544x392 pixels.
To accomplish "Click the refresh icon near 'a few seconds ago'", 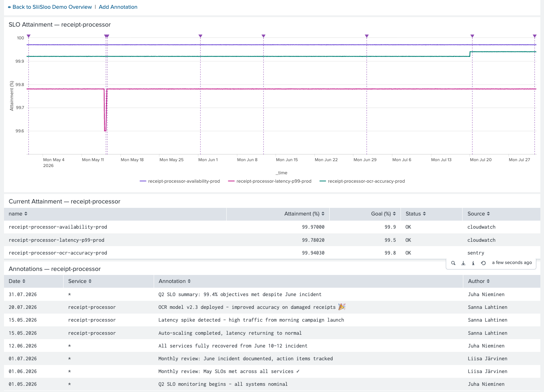I will tap(483, 263).
